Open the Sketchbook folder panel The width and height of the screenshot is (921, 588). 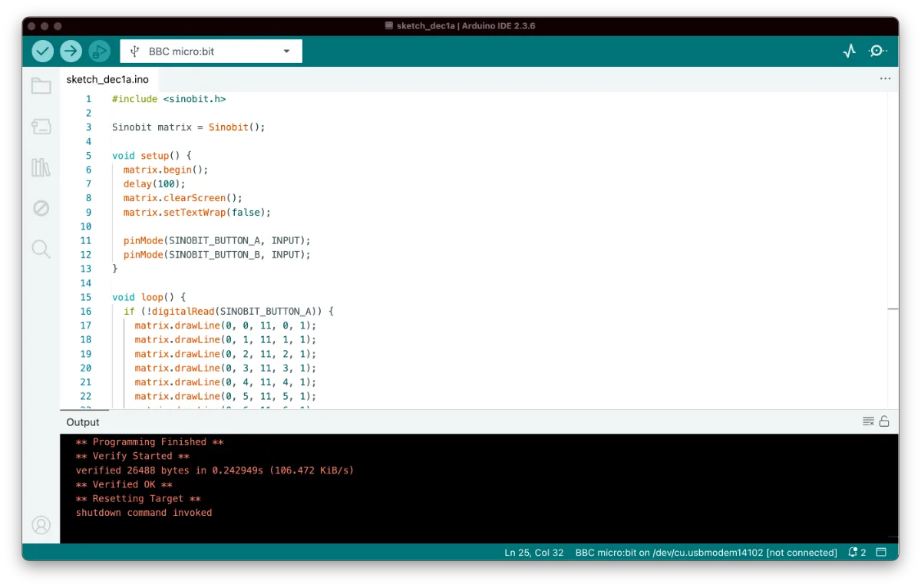(41, 86)
